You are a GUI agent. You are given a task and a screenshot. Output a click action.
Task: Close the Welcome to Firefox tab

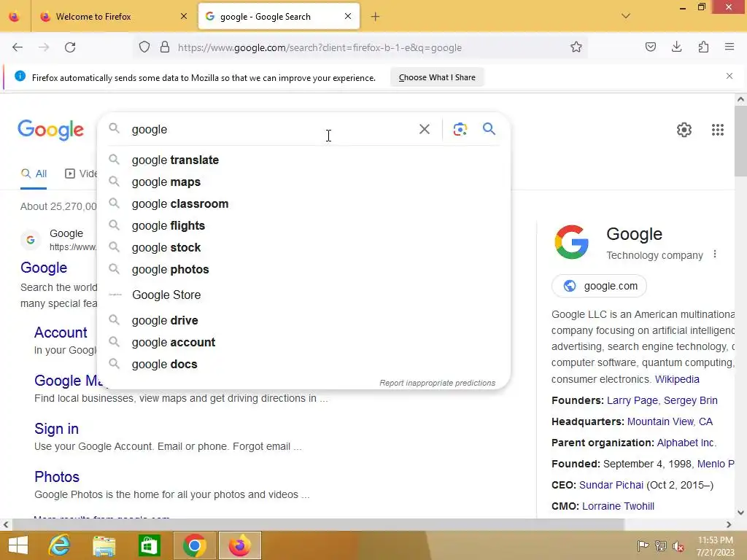click(x=184, y=16)
